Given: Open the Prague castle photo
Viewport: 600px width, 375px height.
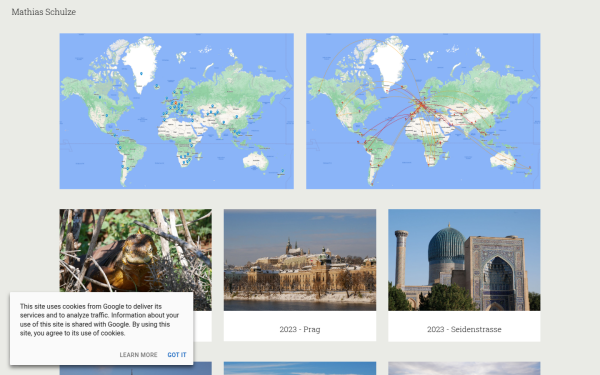Looking at the screenshot, I should 300,260.
